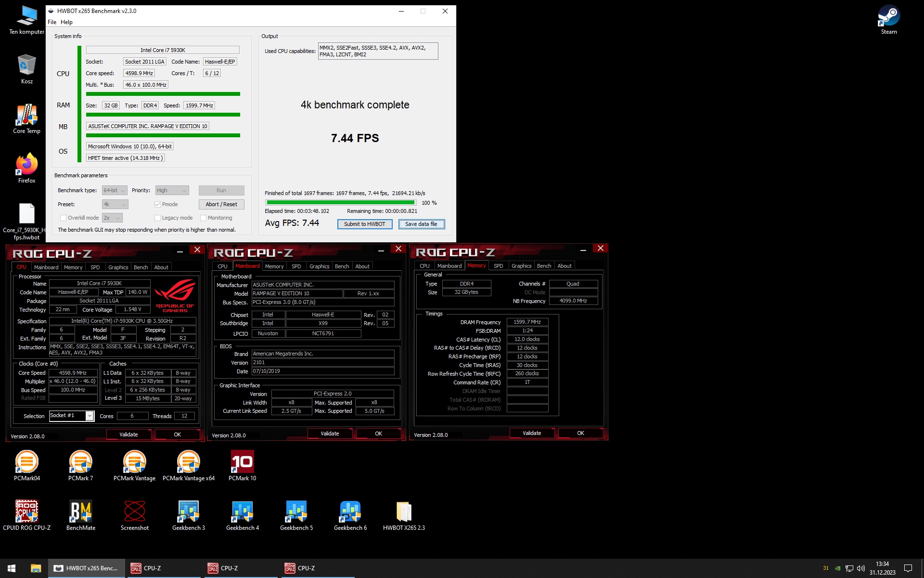Switch to SPD tab in Mainboard CPU-Z window
This screenshot has width=924, height=578.
pyautogui.click(x=296, y=266)
